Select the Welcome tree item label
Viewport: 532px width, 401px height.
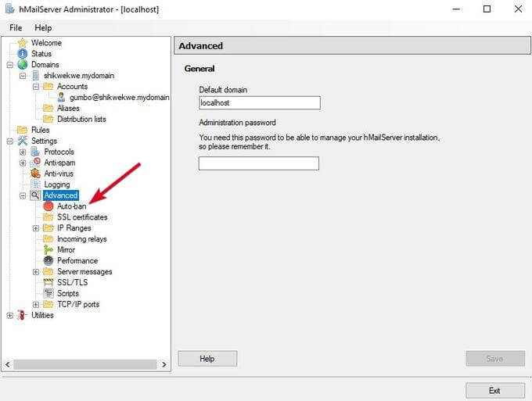[x=46, y=43]
